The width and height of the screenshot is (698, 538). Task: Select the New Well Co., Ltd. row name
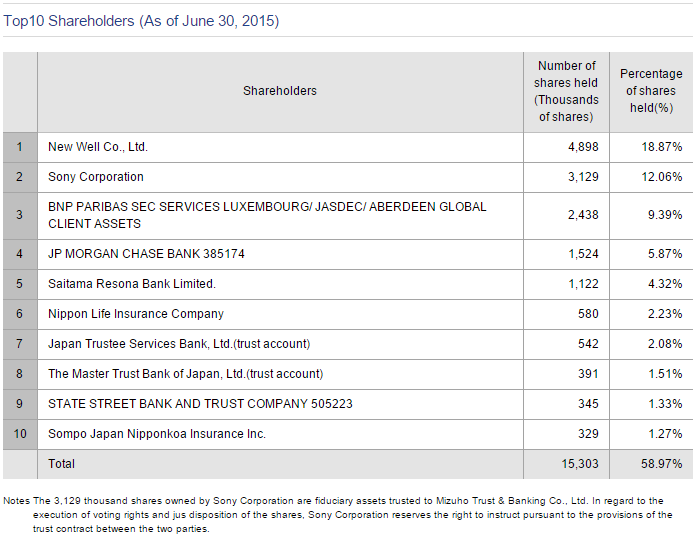click(x=98, y=147)
